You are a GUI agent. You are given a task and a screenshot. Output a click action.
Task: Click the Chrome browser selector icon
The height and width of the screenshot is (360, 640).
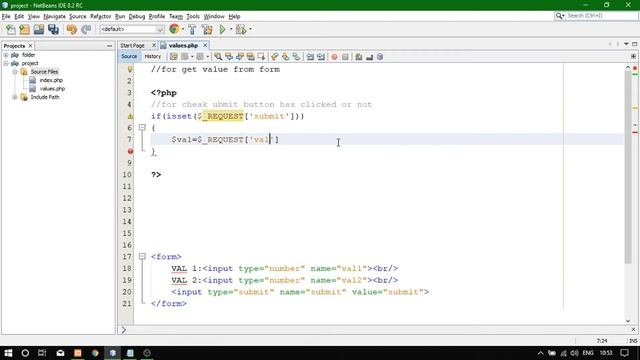pyautogui.click(x=174, y=29)
